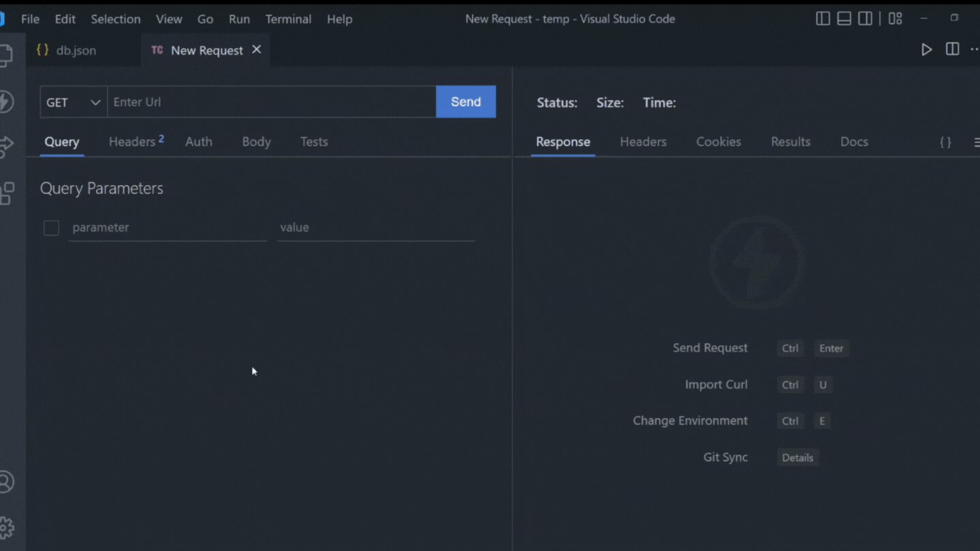
Task: Click the Send Request shortcut label
Action: click(710, 348)
